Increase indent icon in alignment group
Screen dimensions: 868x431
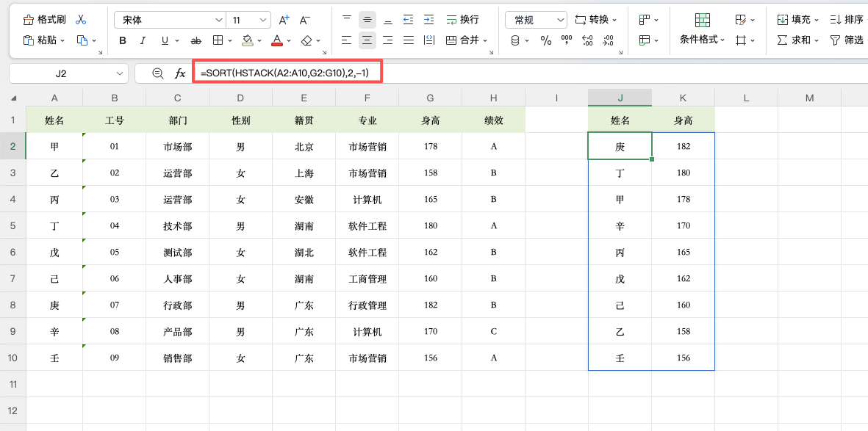(x=429, y=20)
